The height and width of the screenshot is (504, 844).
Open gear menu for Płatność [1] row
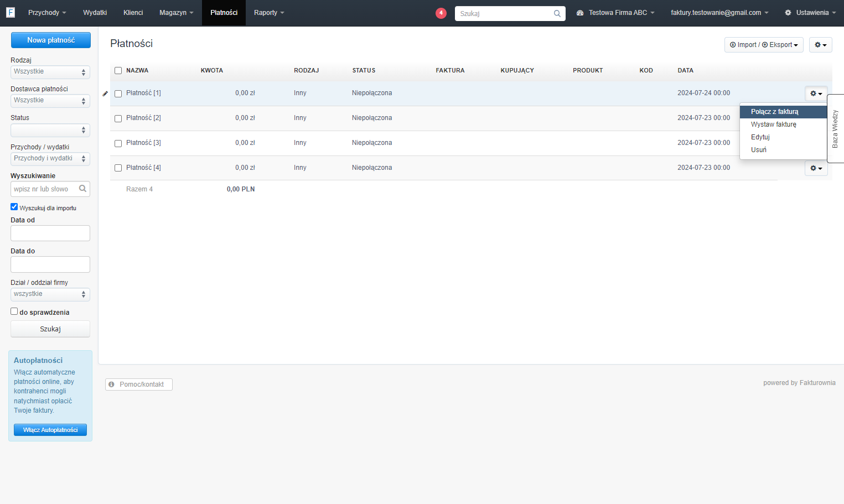pyautogui.click(x=816, y=93)
